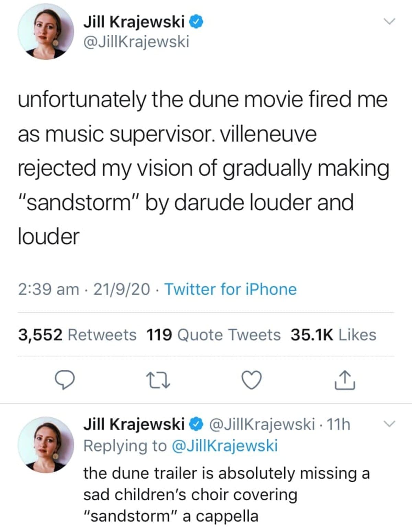The height and width of the screenshot is (532, 412).
Task: Expand the reply tweet's chevron options menu
Action: coord(389,424)
